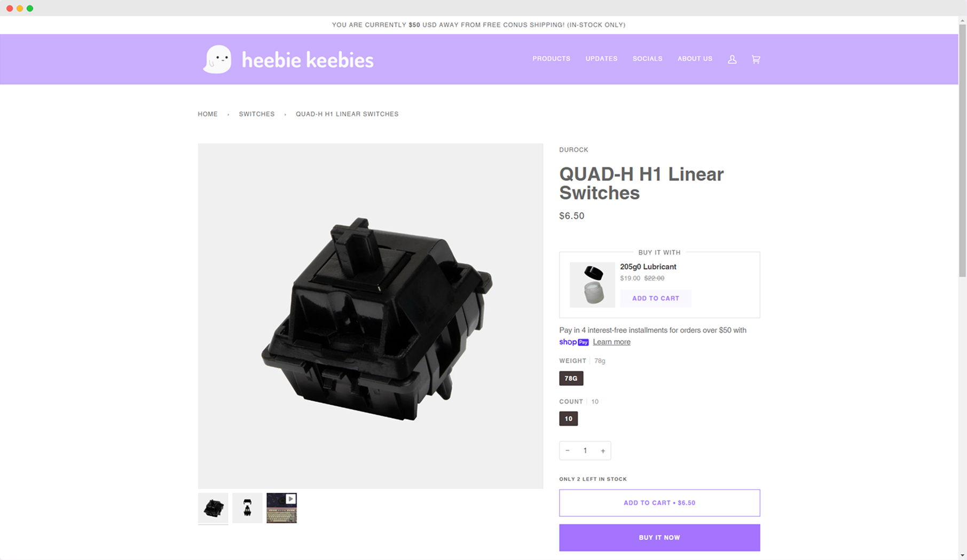This screenshot has height=560, width=967.
Task: Open the account user icon
Action: point(732,59)
